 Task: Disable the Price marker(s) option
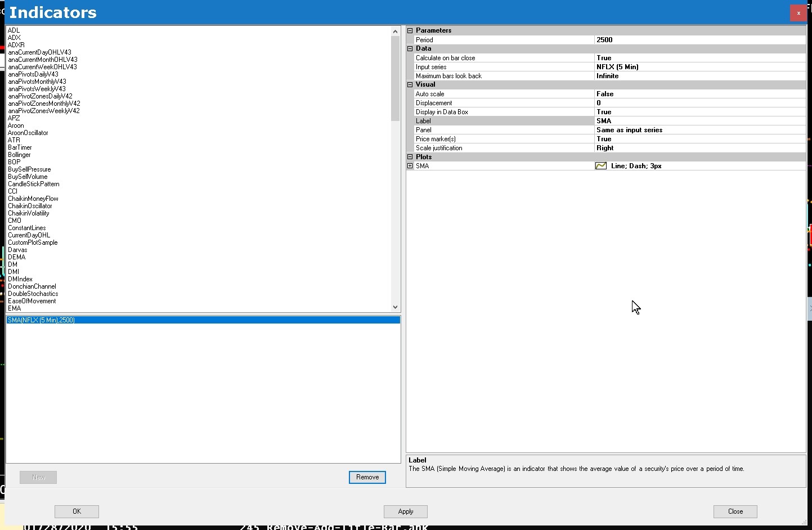click(x=698, y=139)
